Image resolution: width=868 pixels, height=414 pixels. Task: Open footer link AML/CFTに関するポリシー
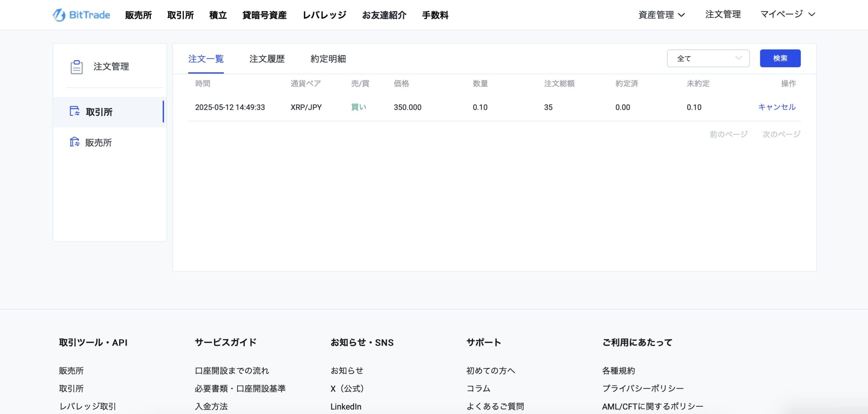point(653,406)
